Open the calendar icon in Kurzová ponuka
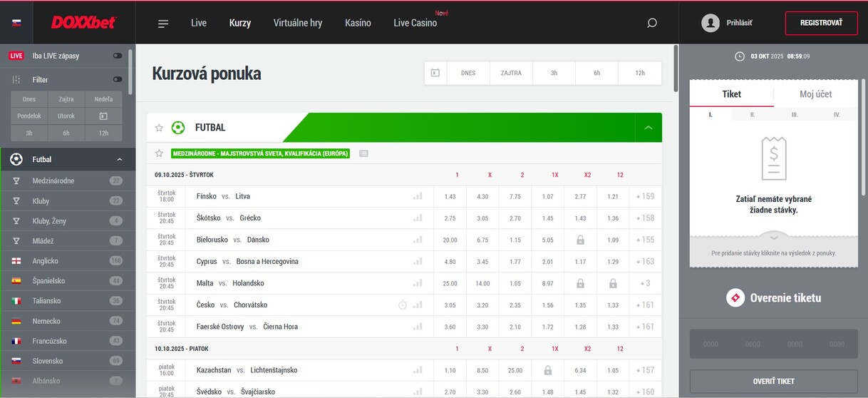This screenshot has height=398, width=868. click(435, 73)
